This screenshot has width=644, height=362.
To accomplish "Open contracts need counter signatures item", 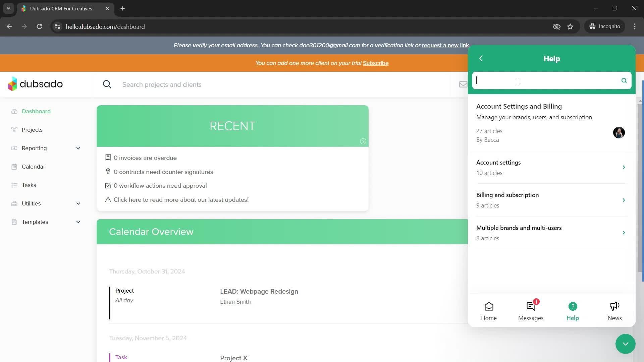I will pyautogui.click(x=163, y=172).
